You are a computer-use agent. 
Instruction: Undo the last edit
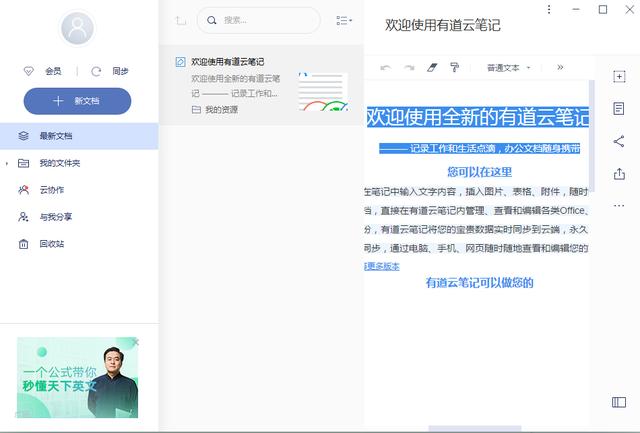pyautogui.click(x=385, y=68)
